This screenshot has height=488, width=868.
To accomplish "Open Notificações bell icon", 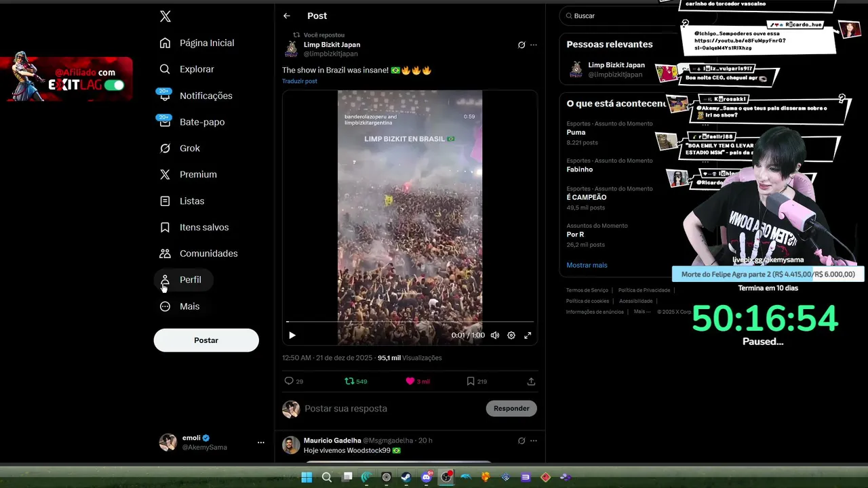I will (165, 96).
